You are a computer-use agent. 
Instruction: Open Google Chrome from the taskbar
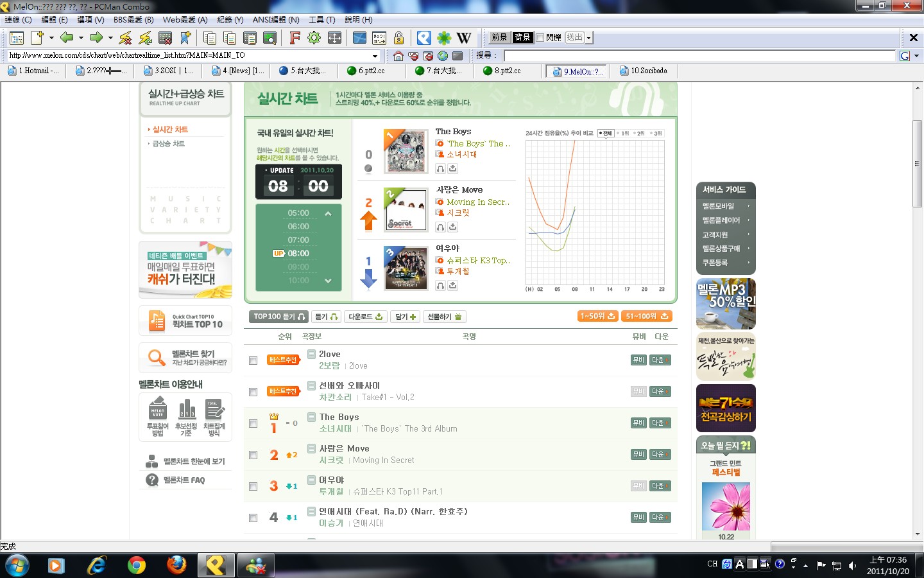tap(137, 565)
